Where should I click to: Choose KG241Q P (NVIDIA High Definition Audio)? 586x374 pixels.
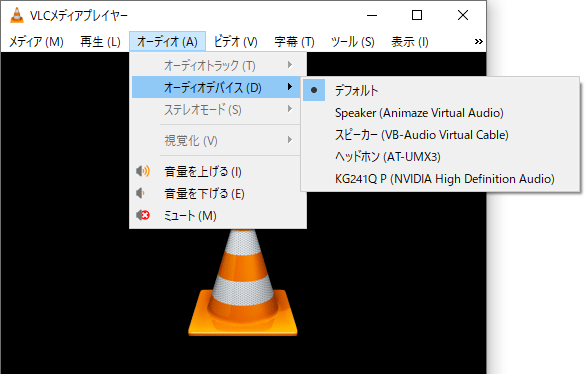pos(440,179)
